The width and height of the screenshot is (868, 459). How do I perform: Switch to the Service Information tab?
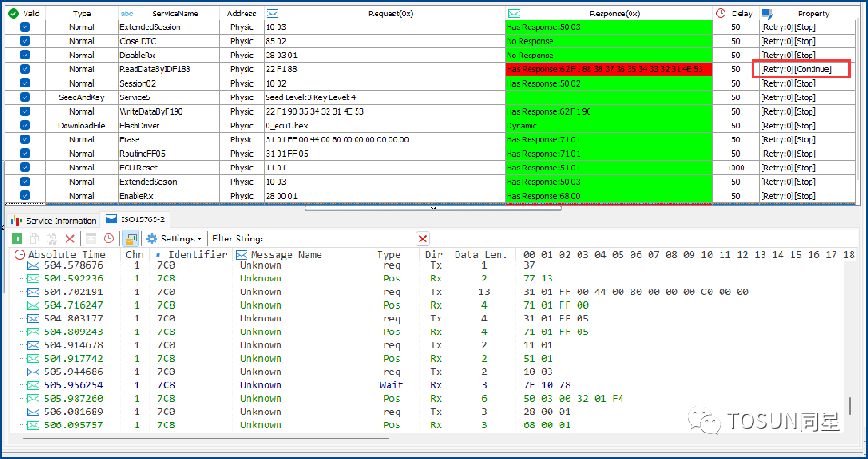tap(54, 220)
